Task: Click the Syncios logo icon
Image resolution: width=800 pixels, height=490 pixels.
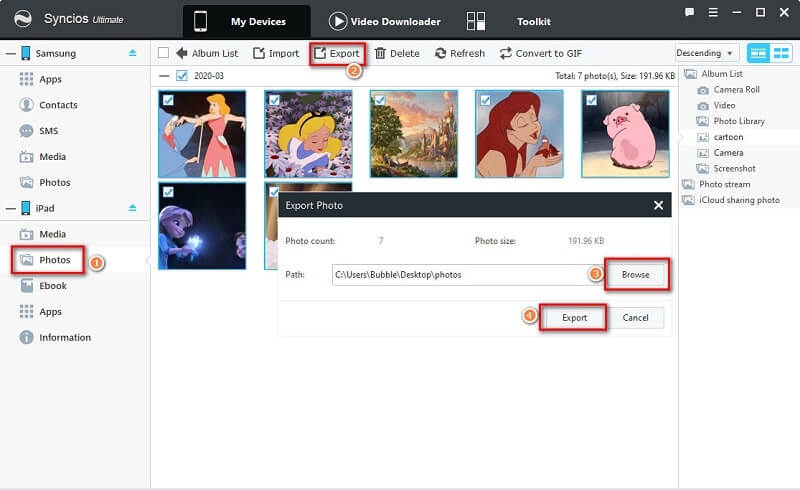Action: (23, 19)
